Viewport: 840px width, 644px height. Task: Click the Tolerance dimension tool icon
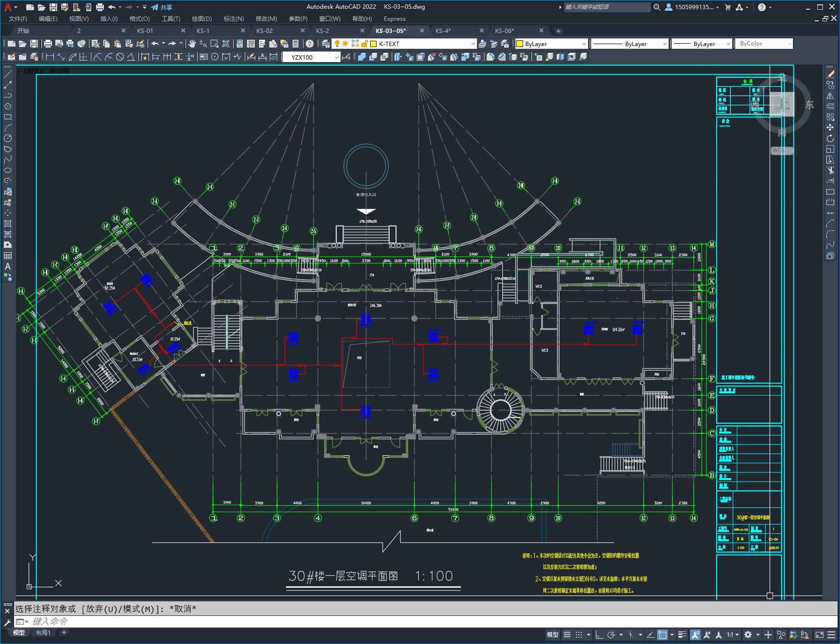coord(203,57)
